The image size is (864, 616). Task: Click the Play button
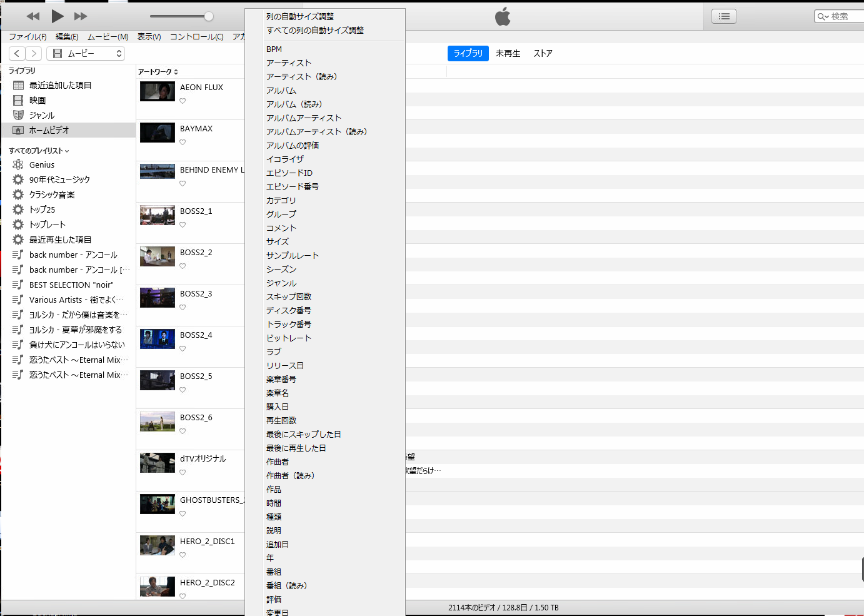(57, 16)
